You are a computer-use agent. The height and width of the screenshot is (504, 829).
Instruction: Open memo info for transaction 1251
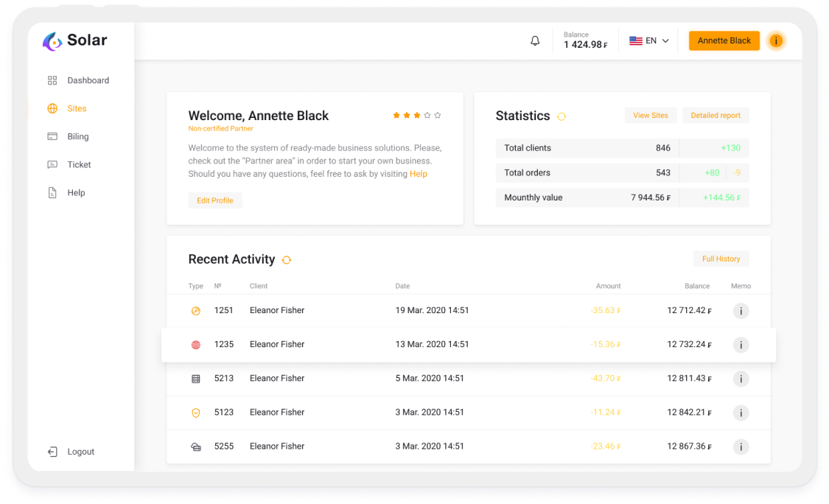(x=741, y=311)
